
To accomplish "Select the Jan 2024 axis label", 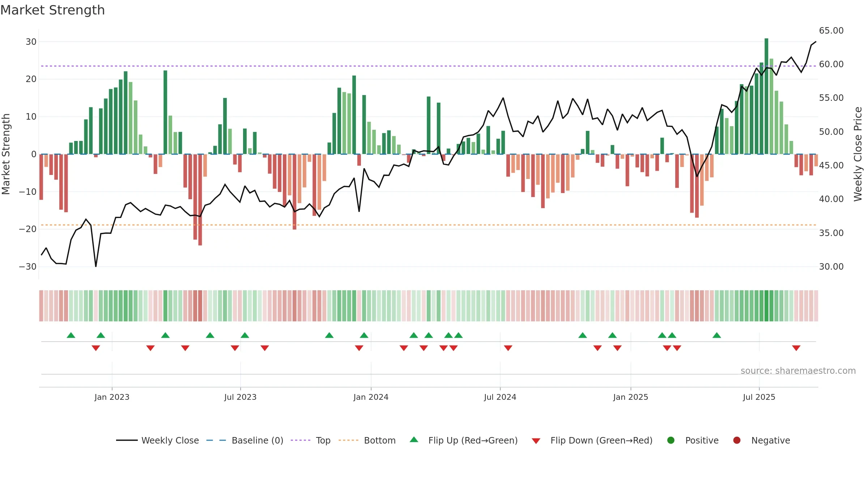I will (x=371, y=397).
